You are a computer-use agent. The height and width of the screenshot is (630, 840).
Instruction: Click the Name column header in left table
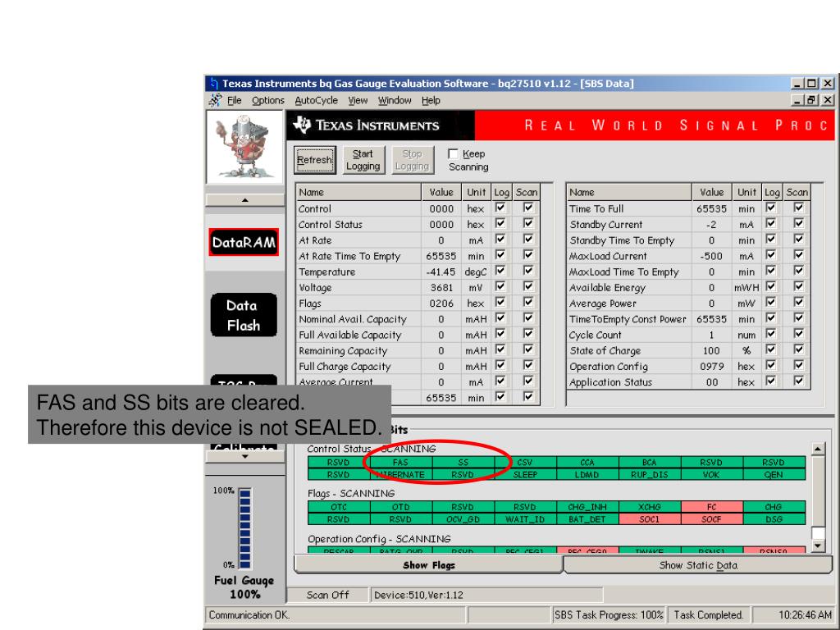coord(358,192)
